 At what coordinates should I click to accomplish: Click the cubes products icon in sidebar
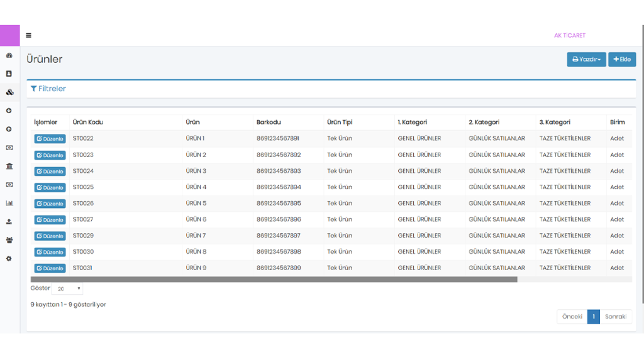point(9,92)
